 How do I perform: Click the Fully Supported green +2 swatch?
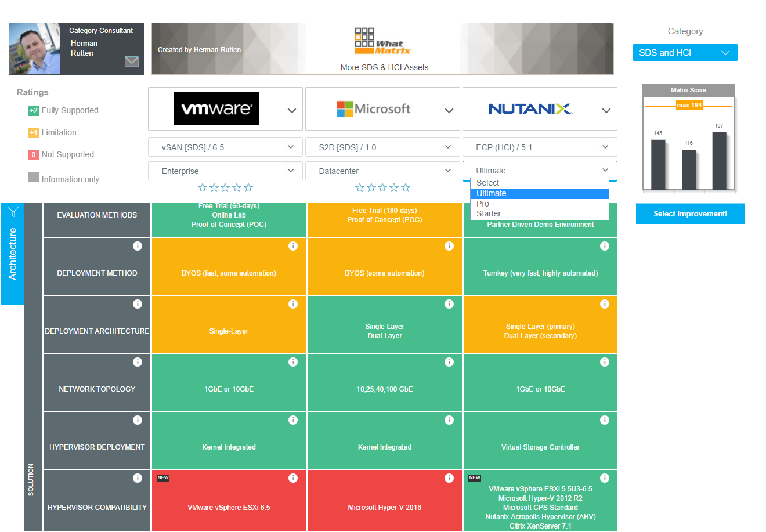coord(34,110)
